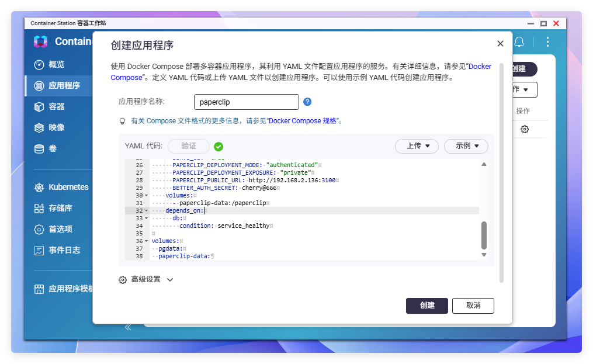593x364 pixels.
Task: Open the 操作 actions dropdown behind dialog
Action: [x=525, y=89]
